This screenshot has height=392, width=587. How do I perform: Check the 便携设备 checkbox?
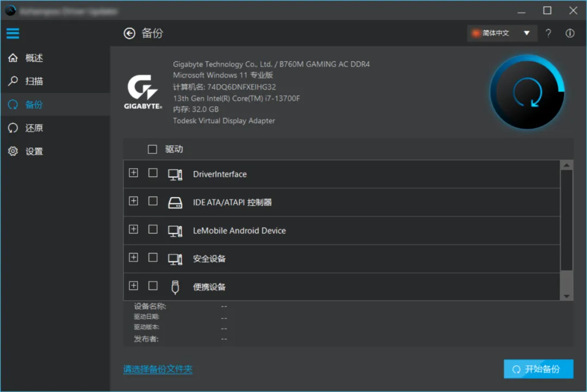click(x=153, y=285)
